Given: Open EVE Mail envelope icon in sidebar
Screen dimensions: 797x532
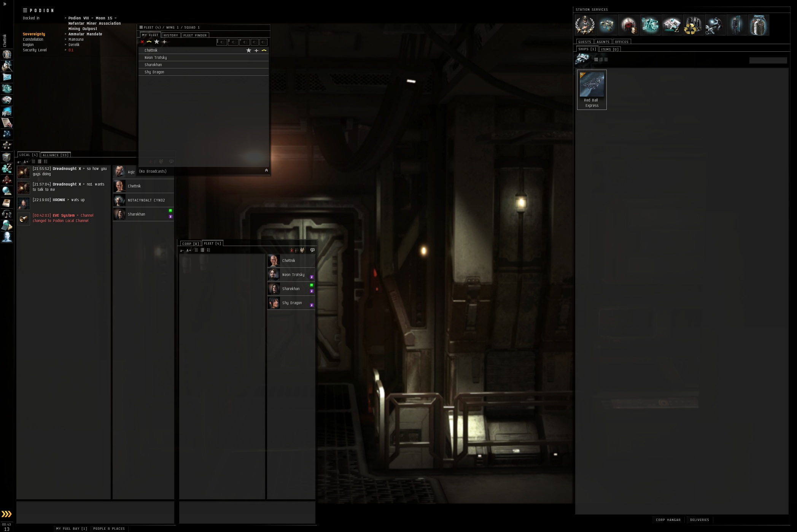Looking at the screenshot, I should [7, 77].
